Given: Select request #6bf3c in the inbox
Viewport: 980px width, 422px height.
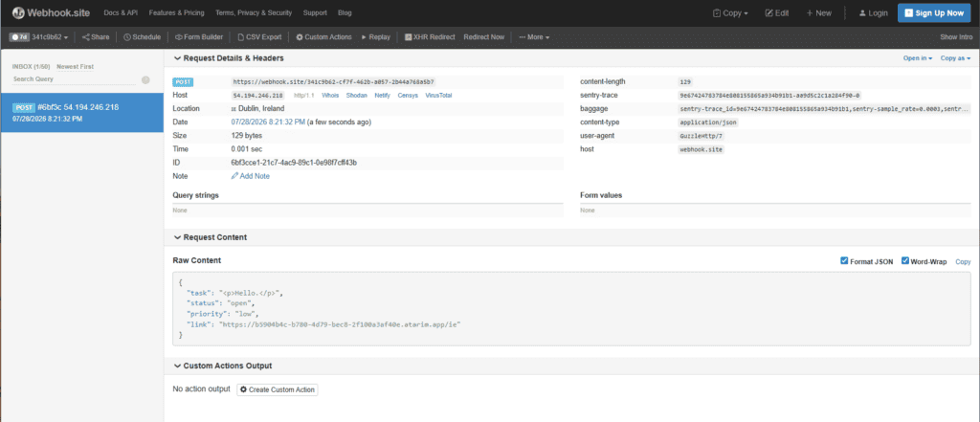Looking at the screenshot, I should (82, 113).
